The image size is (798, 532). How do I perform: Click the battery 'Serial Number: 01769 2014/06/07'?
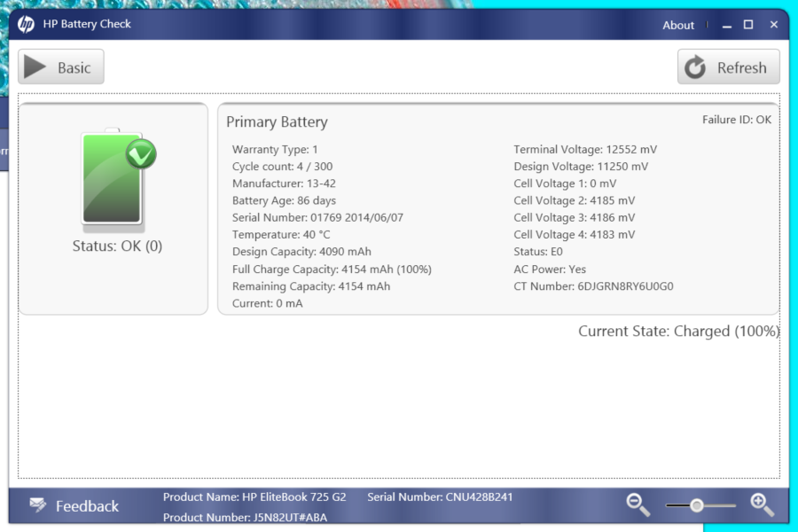(317, 218)
